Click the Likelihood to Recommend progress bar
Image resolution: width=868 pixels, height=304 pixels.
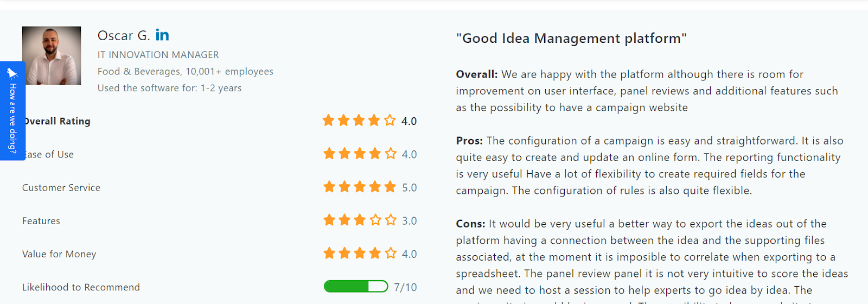[356, 287]
